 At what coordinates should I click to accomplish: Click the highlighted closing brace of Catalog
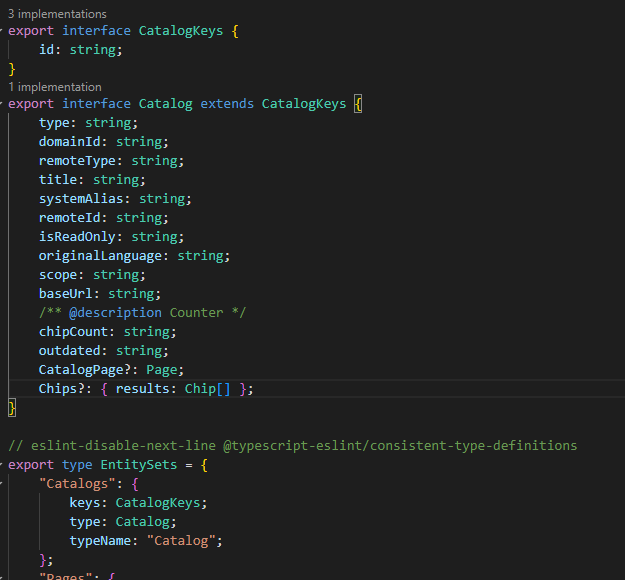(x=12, y=408)
